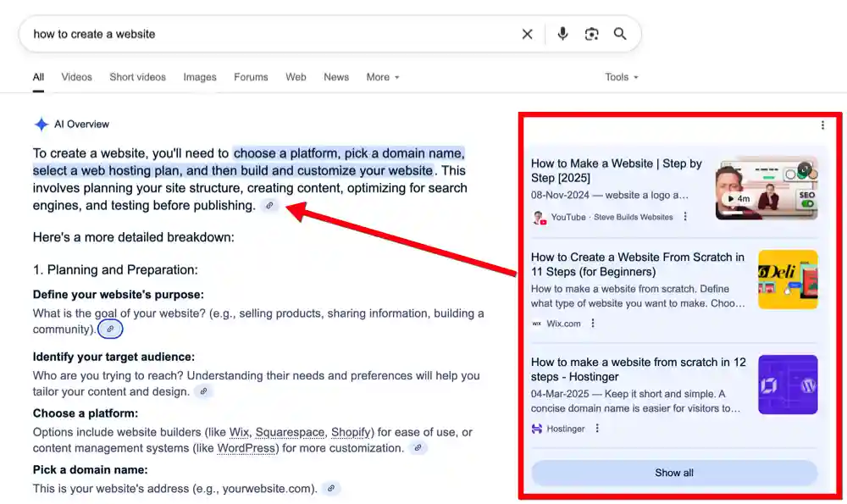Viewport: 847px width, 504px height.
Task: Select the All tab
Action: pos(38,77)
